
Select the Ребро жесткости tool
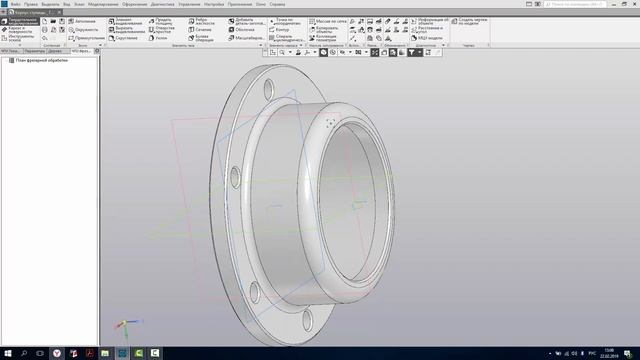click(201, 21)
